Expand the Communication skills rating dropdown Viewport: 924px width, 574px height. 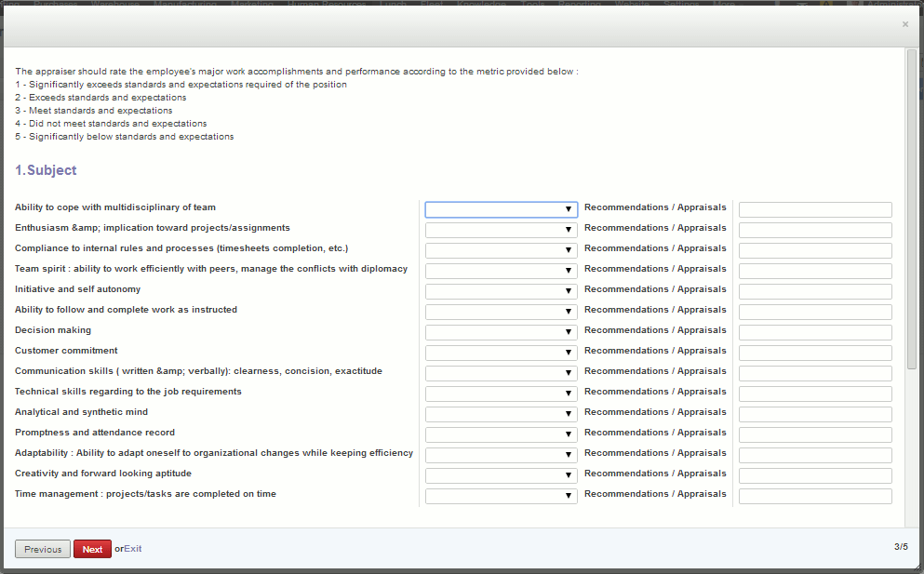[501, 373]
